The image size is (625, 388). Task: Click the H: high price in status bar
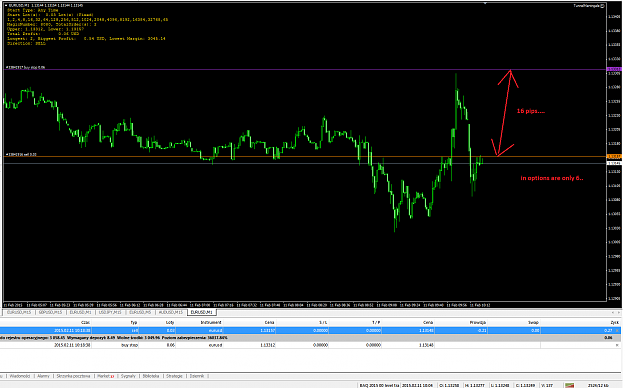(475, 385)
